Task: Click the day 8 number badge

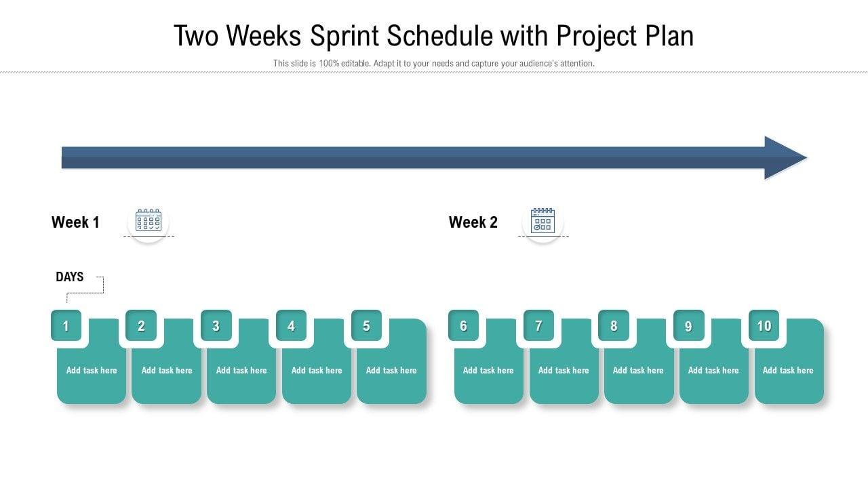Action: (614, 326)
